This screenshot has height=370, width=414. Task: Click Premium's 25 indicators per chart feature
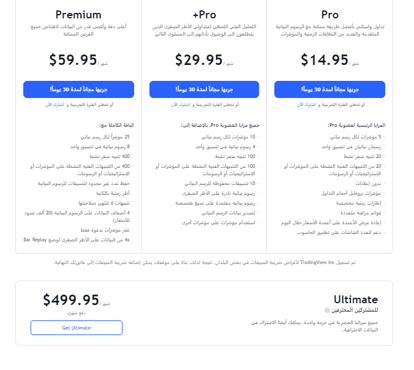pos(105,137)
